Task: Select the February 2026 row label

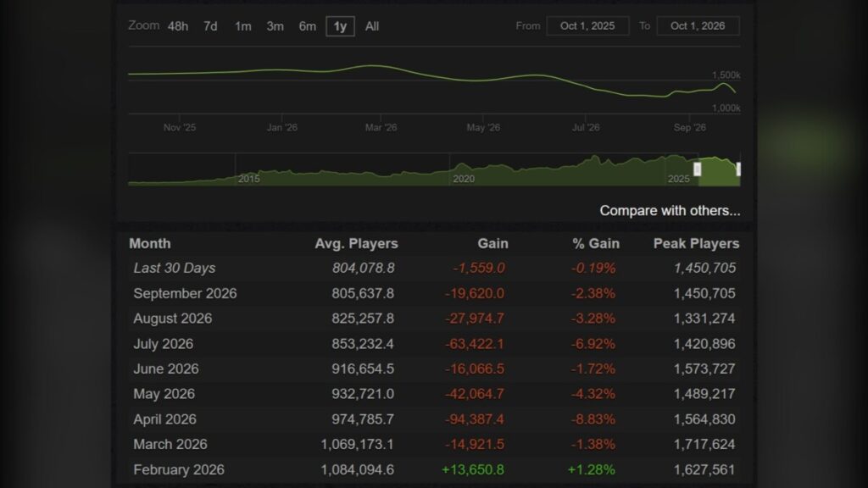Action: click(179, 469)
